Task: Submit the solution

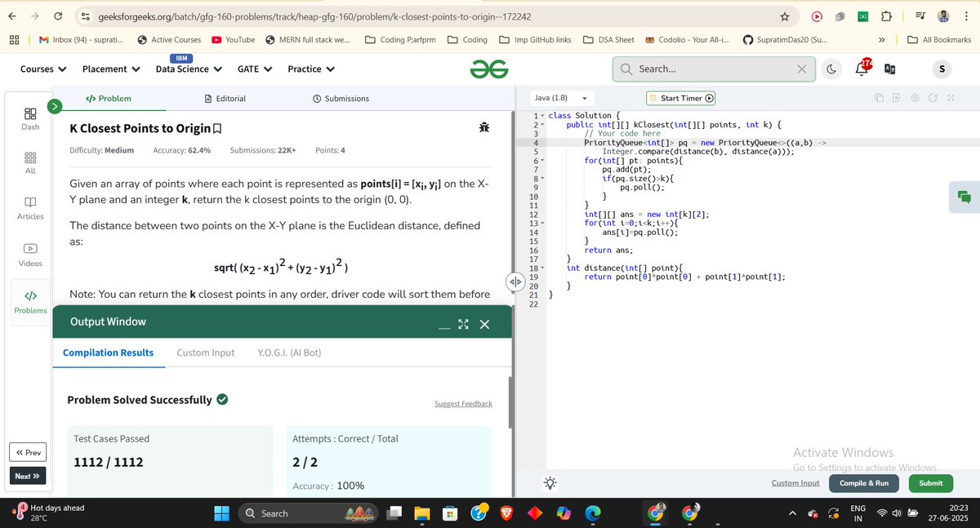Action: click(x=930, y=483)
